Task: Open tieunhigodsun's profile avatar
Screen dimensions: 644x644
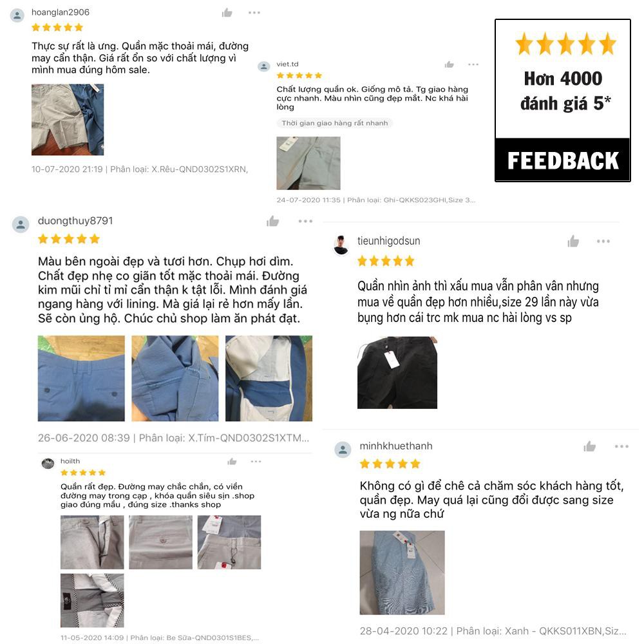Action: tap(341, 245)
